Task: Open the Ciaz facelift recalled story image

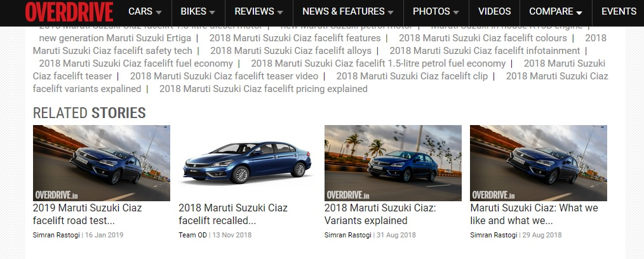Action: point(247,163)
